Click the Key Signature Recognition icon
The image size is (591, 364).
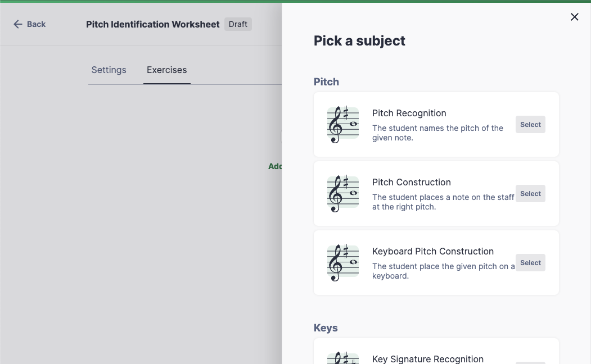(342, 357)
